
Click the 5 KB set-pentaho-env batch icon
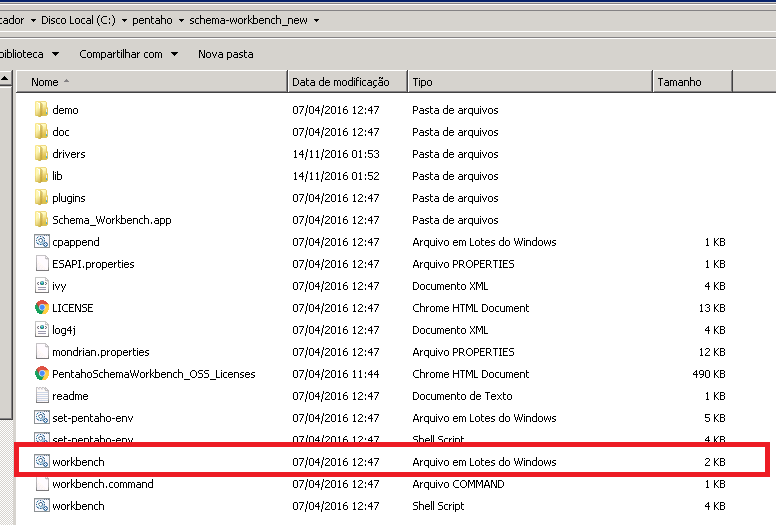tap(42, 418)
